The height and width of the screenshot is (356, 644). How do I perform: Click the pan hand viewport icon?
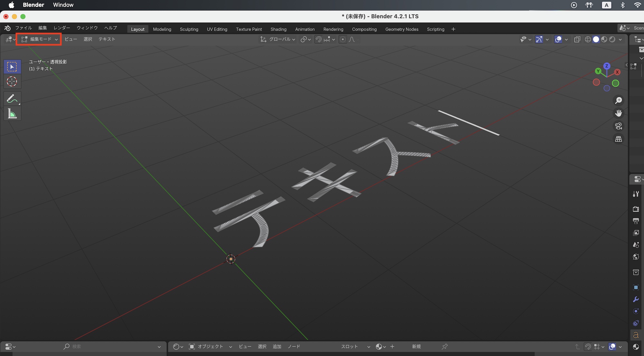pos(618,113)
